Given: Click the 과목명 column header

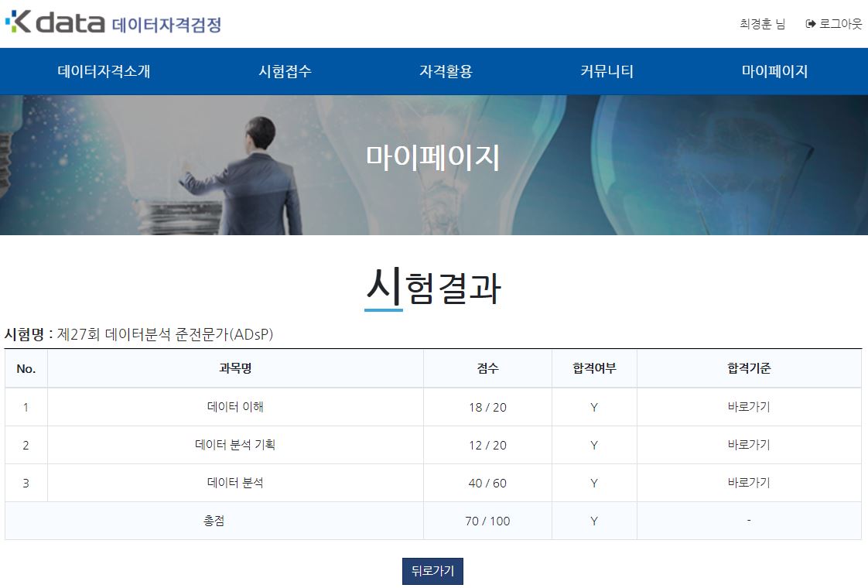Looking at the screenshot, I should [235, 369].
